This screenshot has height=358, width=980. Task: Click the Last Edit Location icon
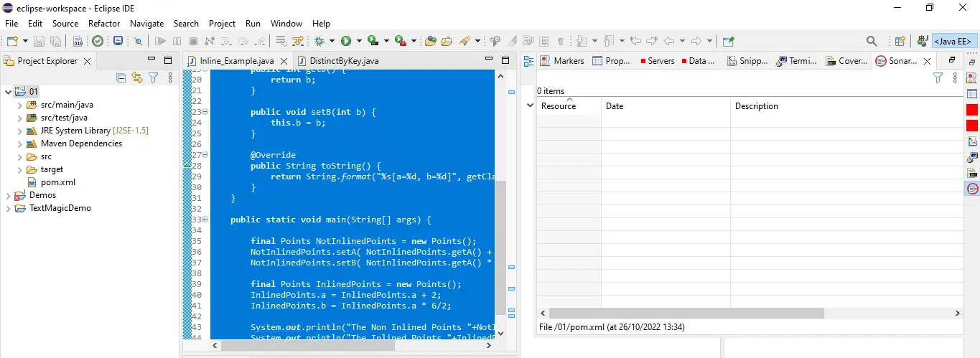(635, 42)
